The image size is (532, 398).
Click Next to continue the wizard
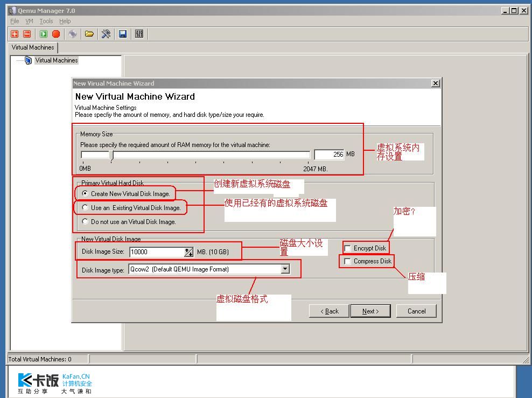point(370,311)
